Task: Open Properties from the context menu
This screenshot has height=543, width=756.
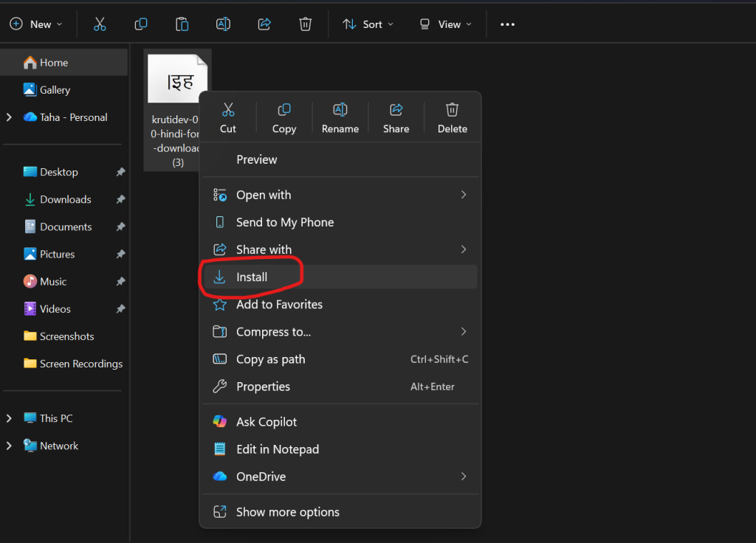Action: click(x=340, y=387)
